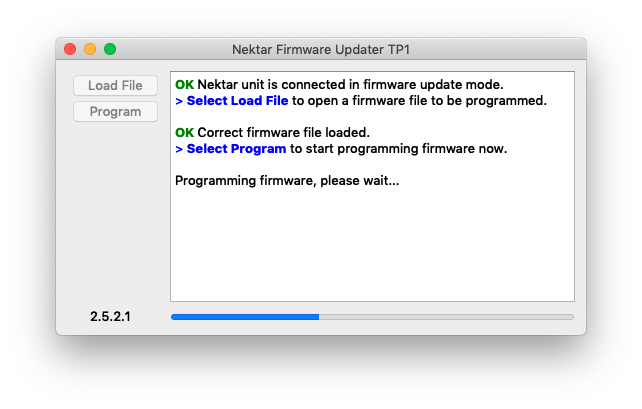The image size is (642, 409).
Task: Click the blue Select Program text
Action: (x=236, y=149)
